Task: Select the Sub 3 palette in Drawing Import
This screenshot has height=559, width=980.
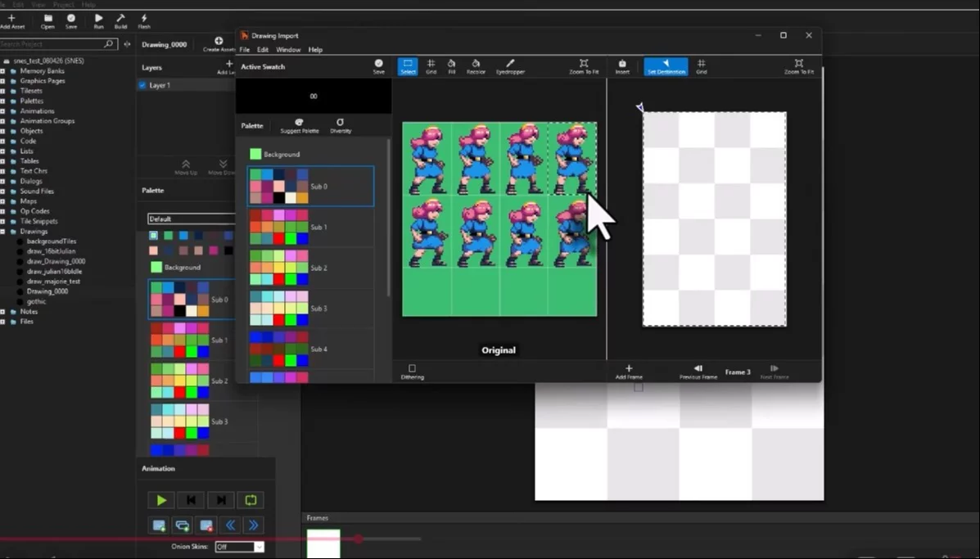Action: point(310,309)
